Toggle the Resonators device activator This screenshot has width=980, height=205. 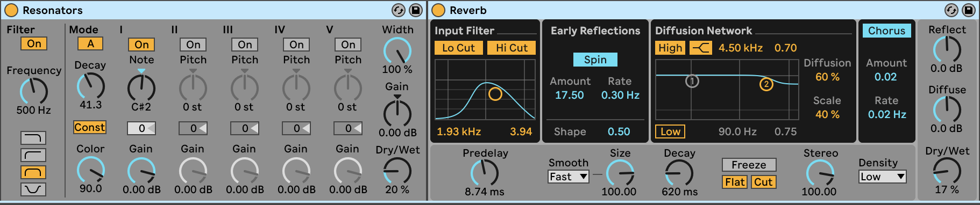(11, 10)
